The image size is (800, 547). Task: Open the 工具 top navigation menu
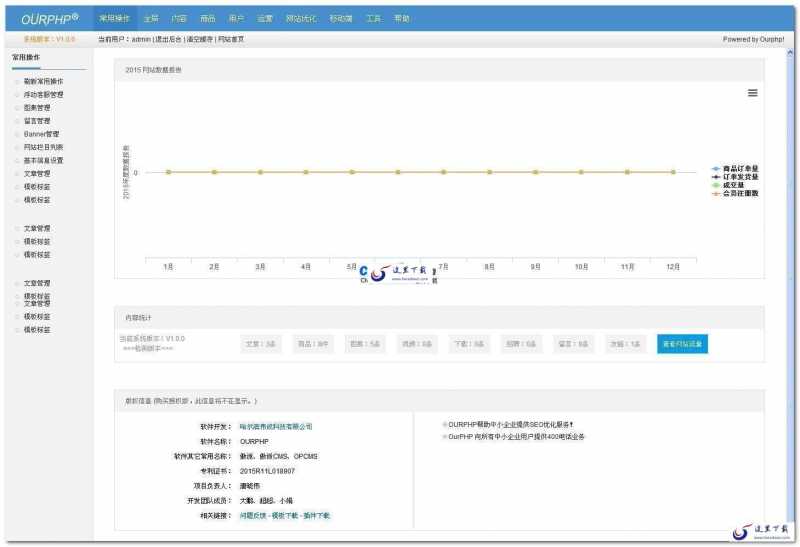pyautogui.click(x=373, y=18)
